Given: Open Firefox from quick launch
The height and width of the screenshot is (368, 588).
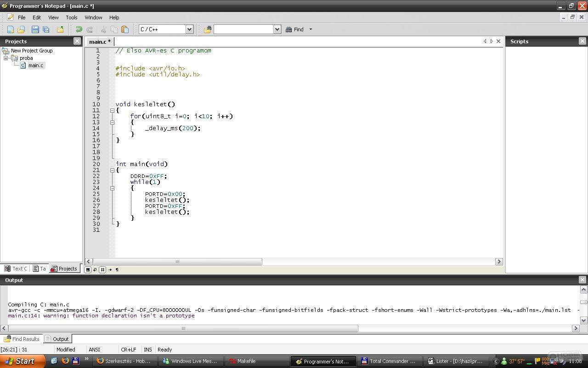Looking at the screenshot, I should click(x=65, y=361).
